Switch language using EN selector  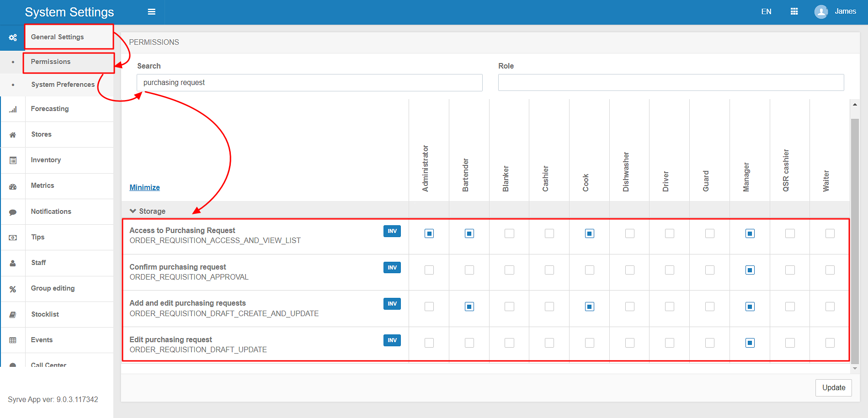(766, 12)
